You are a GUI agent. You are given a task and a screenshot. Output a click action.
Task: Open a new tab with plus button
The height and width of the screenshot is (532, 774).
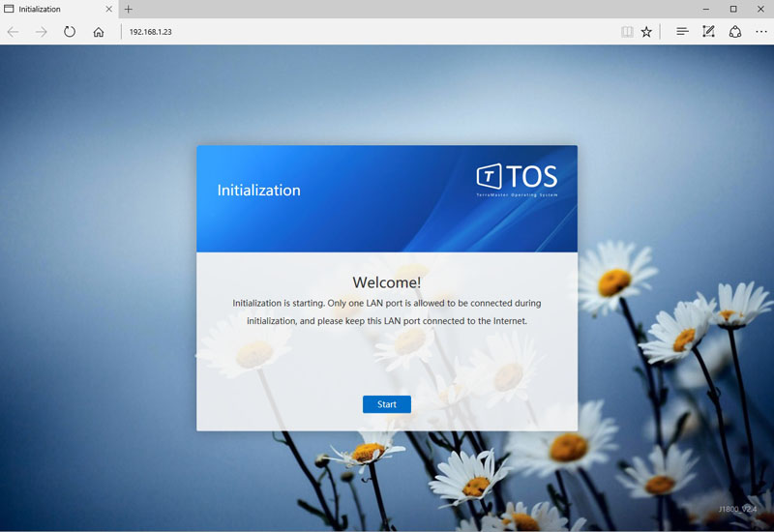pyautogui.click(x=129, y=9)
